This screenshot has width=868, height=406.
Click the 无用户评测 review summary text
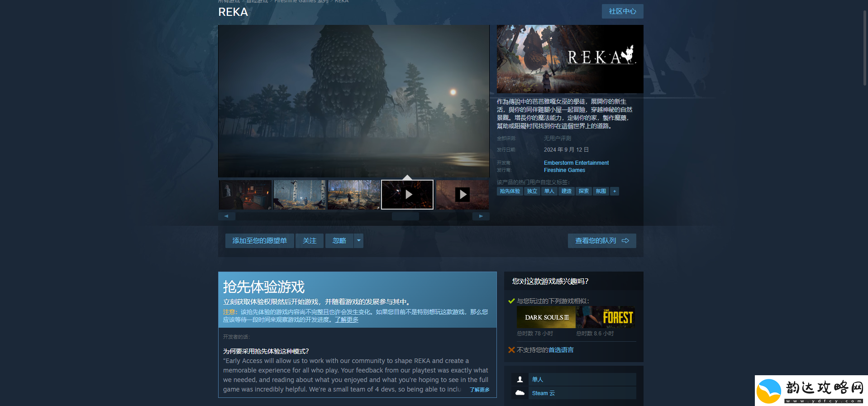pos(558,139)
